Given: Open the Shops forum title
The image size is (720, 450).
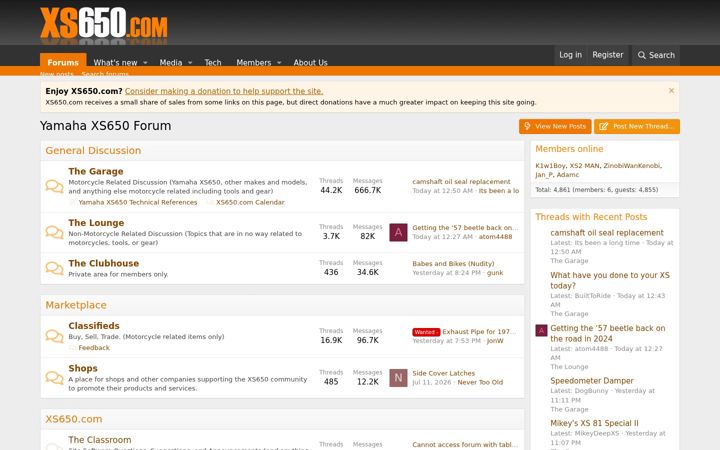Looking at the screenshot, I should pyautogui.click(x=83, y=368).
